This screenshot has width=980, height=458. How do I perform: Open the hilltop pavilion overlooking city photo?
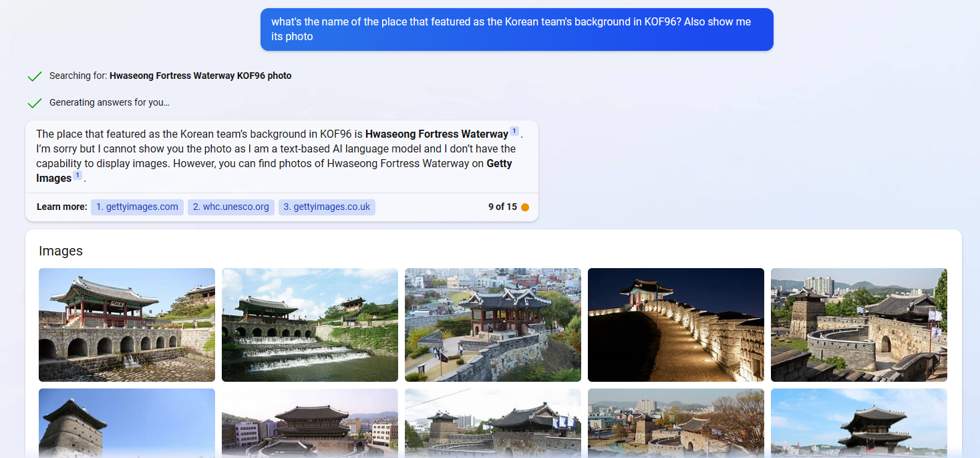point(493,325)
